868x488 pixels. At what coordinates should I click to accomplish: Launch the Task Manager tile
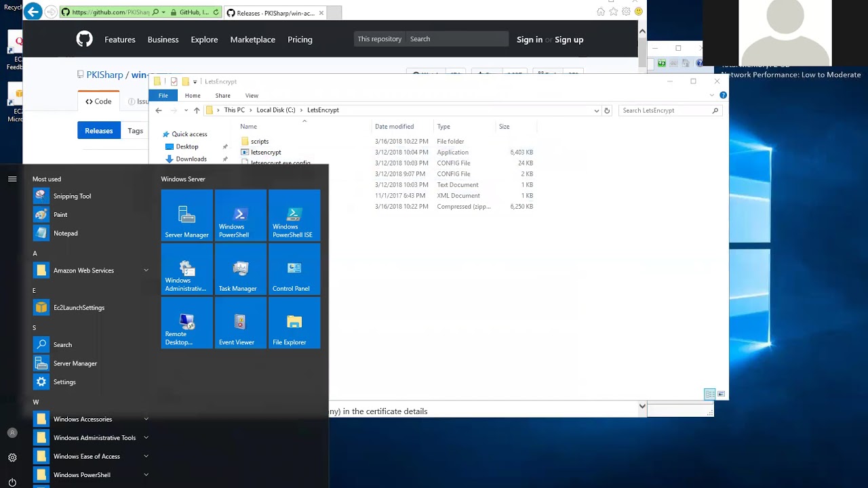point(240,269)
